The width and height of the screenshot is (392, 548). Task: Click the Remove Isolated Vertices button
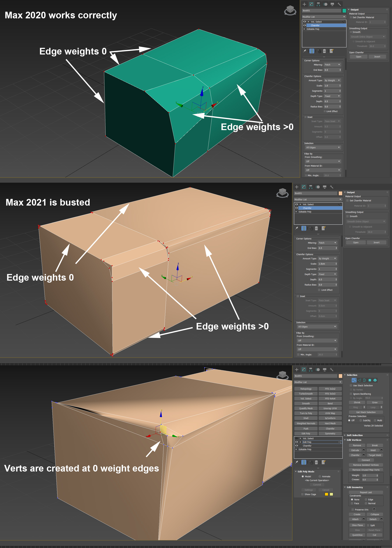click(366, 465)
